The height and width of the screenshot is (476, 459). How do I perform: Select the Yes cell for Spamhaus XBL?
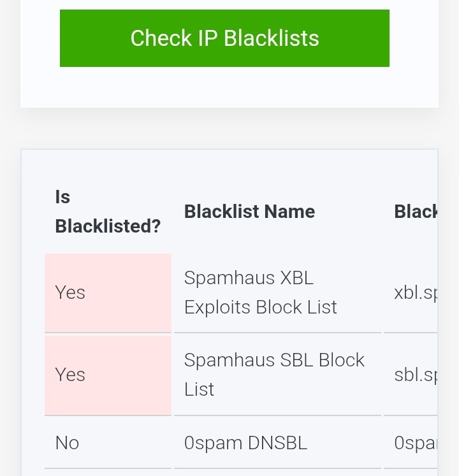coord(108,292)
